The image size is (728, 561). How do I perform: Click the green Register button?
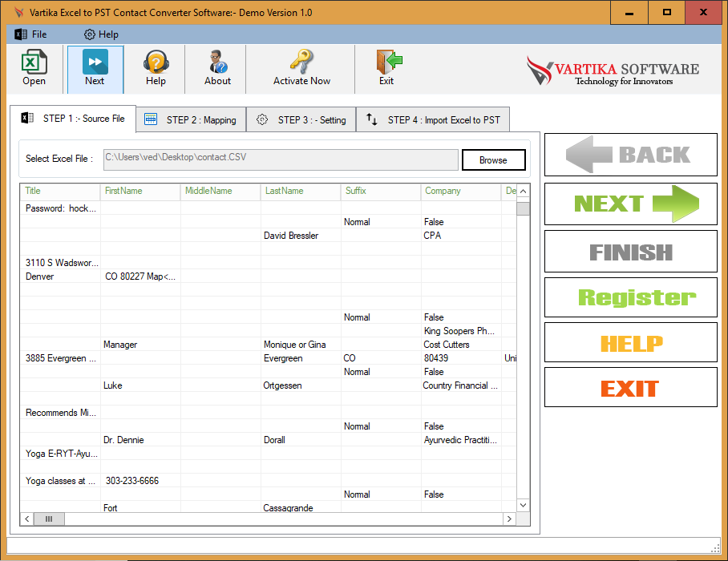tap(630, 297)
